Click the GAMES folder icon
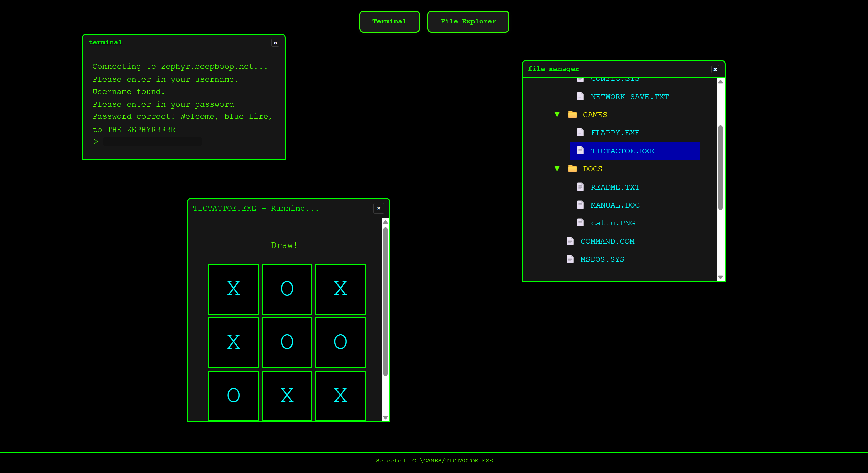 pos(572,114)
